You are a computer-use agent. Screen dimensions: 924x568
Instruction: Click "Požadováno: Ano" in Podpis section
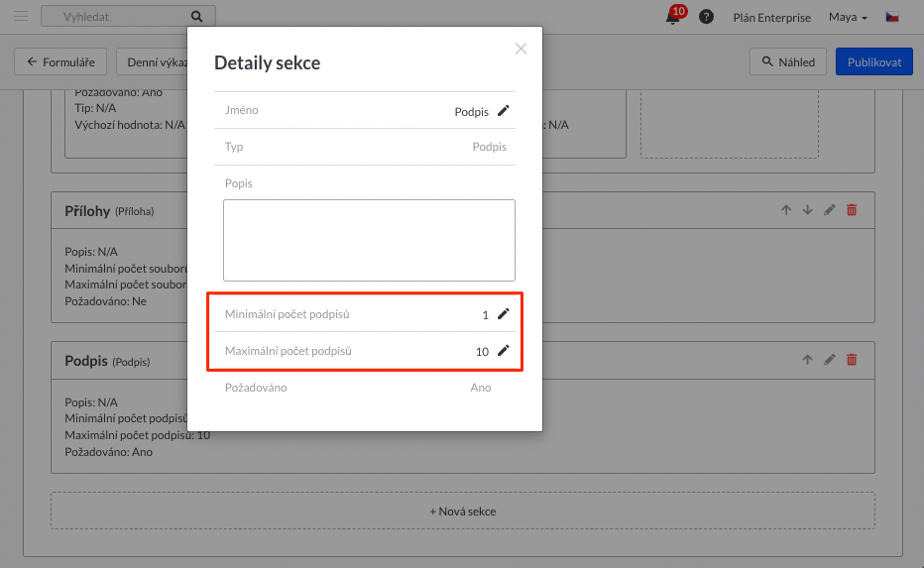click(108, 452)
